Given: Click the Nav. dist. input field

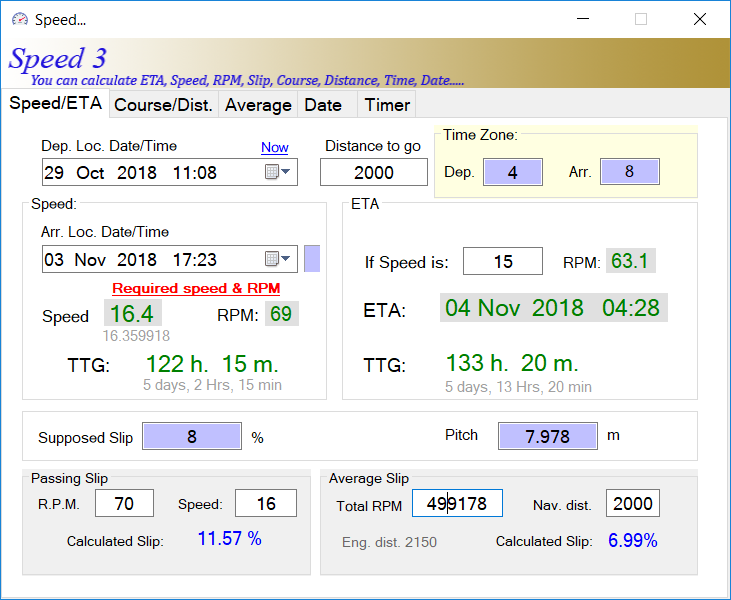Looking at the screenshot, I should (632, 503).
